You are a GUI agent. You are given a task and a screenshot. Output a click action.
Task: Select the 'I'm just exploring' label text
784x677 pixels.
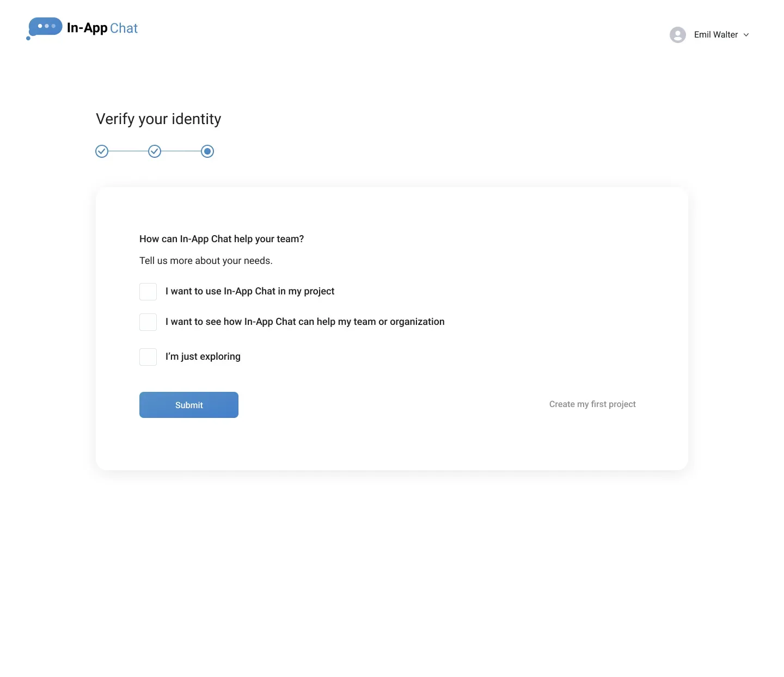point(203,356)
